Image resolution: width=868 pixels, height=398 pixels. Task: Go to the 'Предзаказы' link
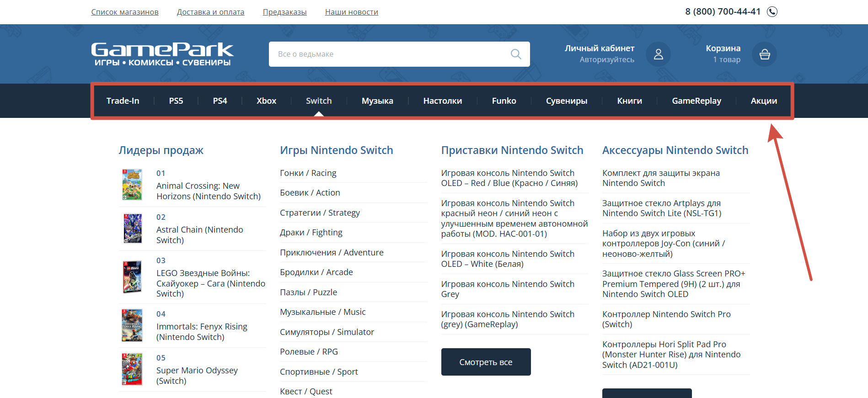coord(284,12)
